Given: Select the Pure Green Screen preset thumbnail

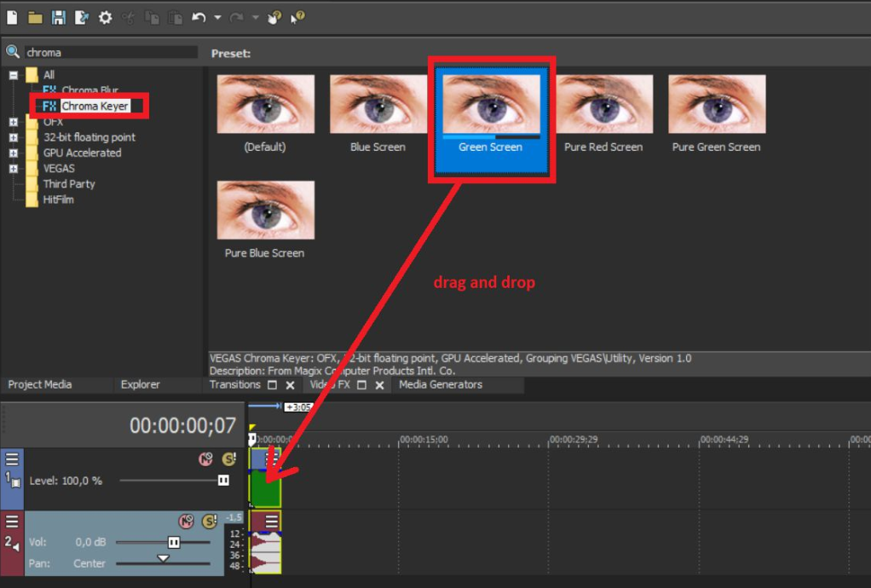Looking at the screenshot, I should [717, 104].
